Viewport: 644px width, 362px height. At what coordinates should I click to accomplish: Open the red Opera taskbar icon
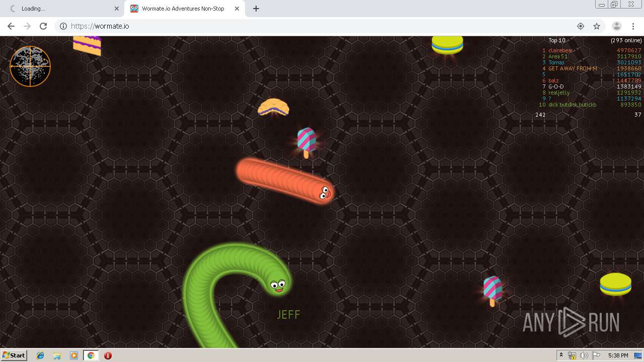click(x=108, y=355)
